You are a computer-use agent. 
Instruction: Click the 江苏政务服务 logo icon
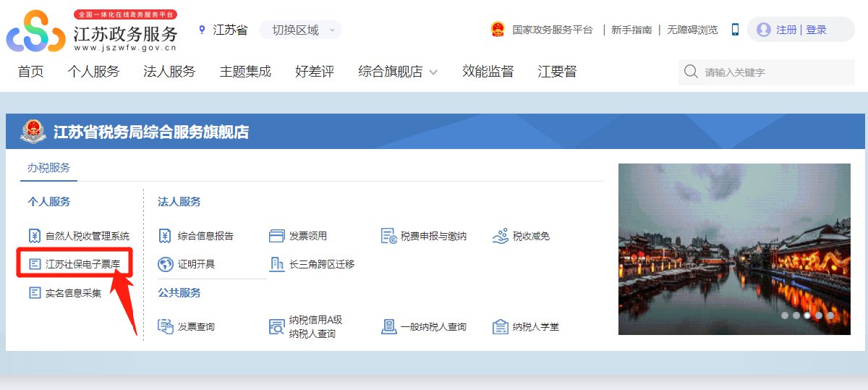click(x=36, y=31)
